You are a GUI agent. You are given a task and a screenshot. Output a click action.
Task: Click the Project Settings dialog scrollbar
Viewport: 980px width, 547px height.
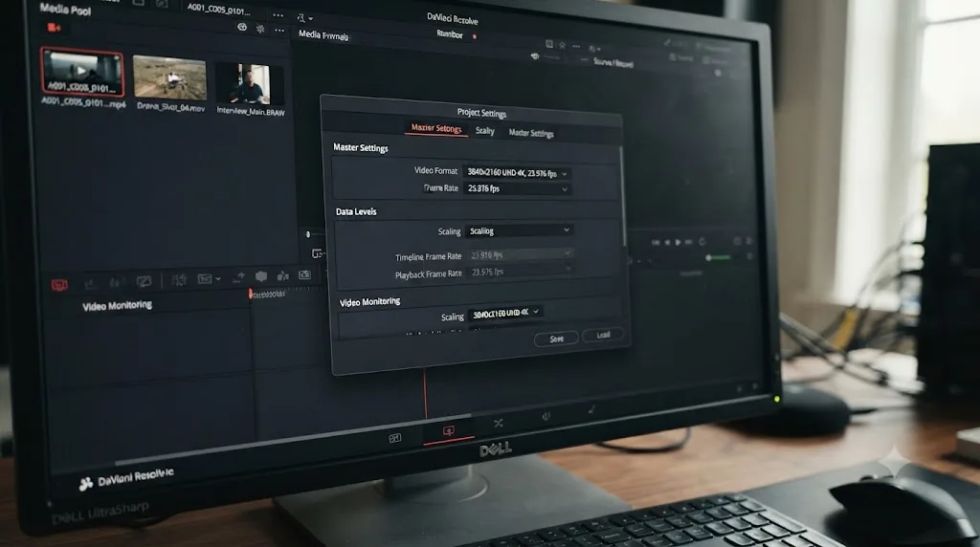click(622, 197)
